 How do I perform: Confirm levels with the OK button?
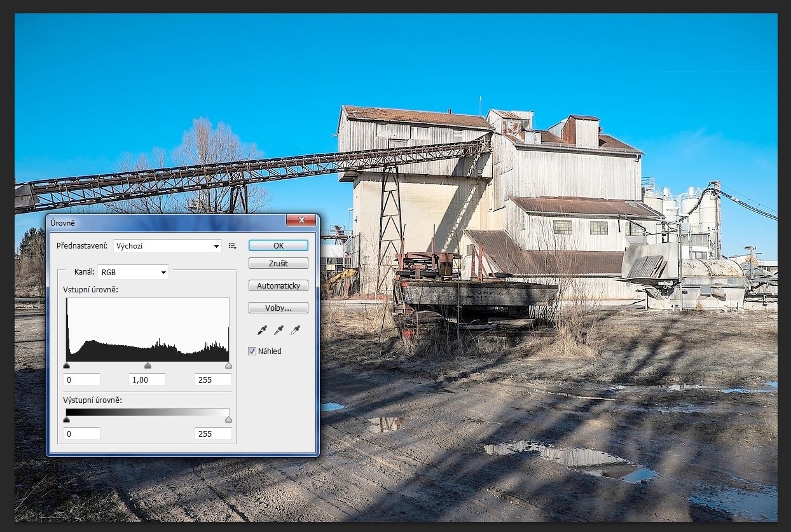click(278, 245)
